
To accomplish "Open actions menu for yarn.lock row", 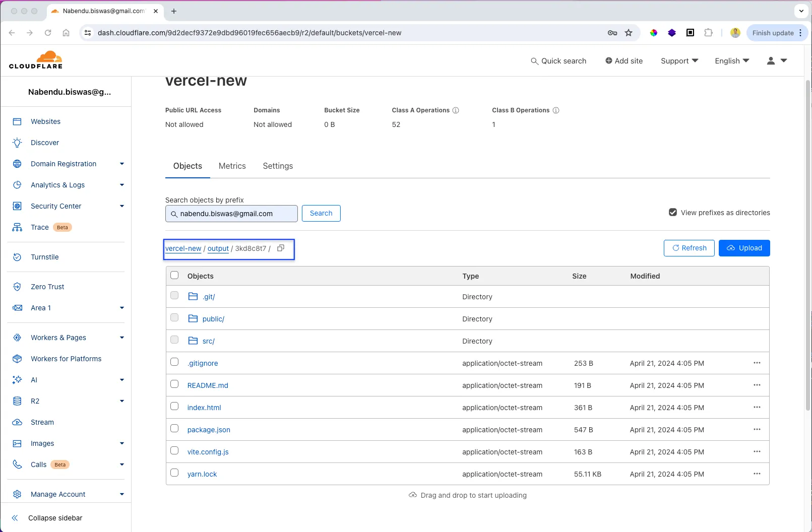I will click(757, 474).
